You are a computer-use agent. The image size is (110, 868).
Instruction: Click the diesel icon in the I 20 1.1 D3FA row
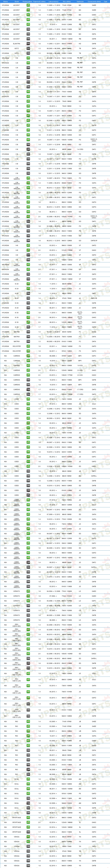point(28,68)
